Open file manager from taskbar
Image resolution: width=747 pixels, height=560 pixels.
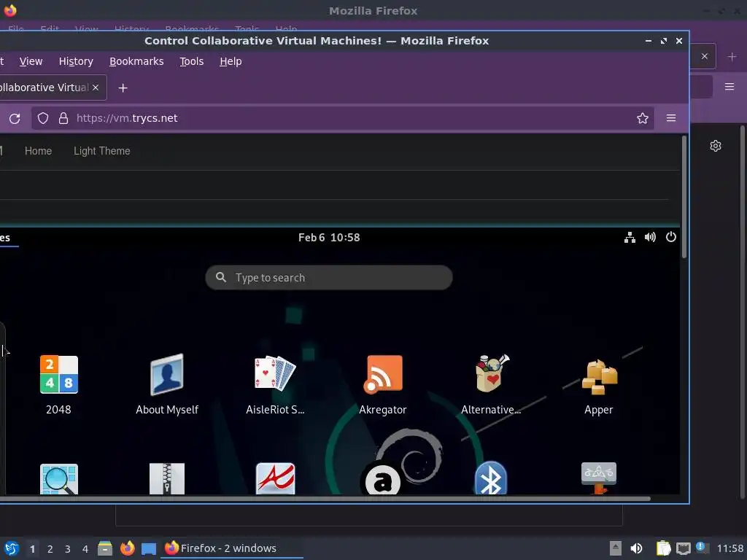tap(105, 548)
